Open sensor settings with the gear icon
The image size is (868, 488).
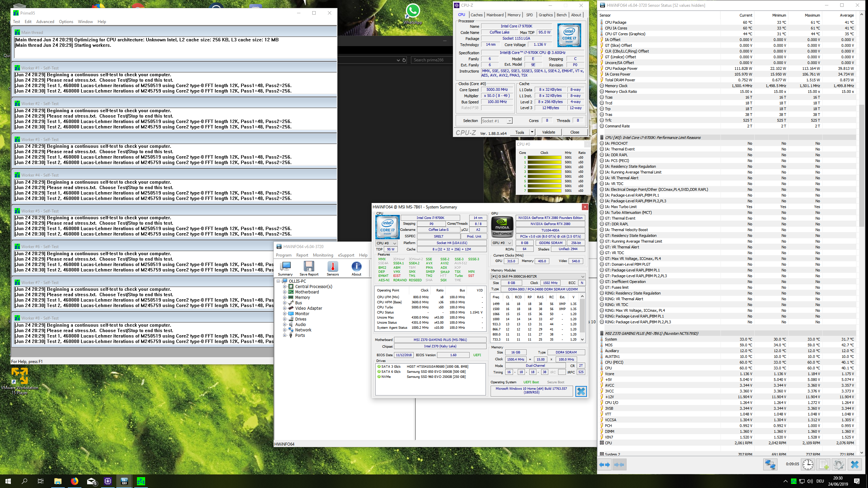(839, 465)
